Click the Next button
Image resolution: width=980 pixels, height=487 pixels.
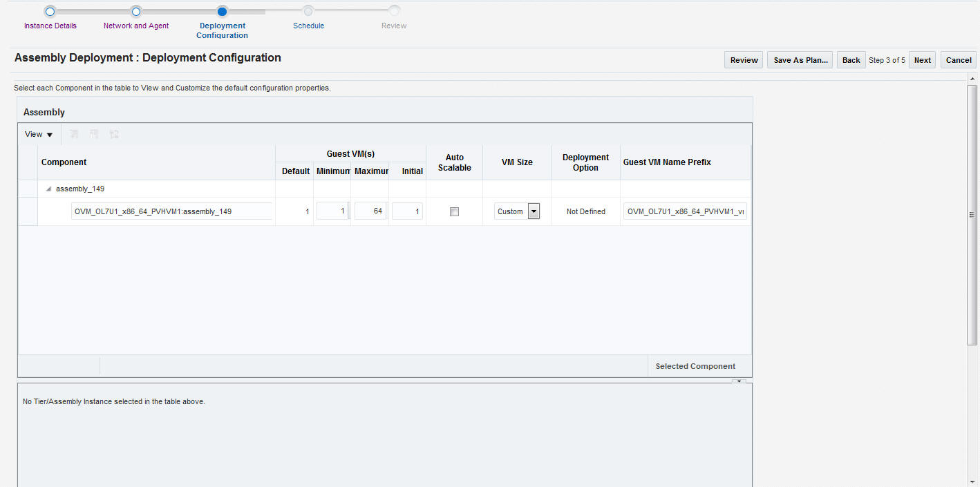923,60
